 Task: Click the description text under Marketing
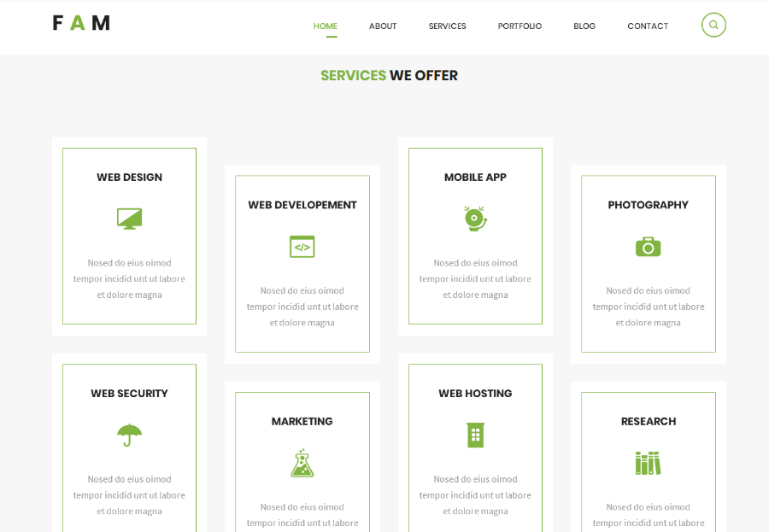302,516
